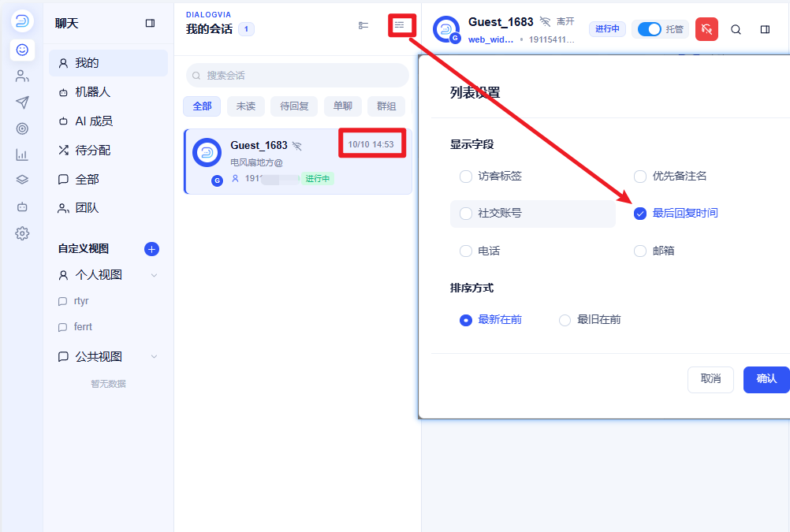790x532 pixels.
Task: Open the AI 成员 chat category
Action: 108,121
